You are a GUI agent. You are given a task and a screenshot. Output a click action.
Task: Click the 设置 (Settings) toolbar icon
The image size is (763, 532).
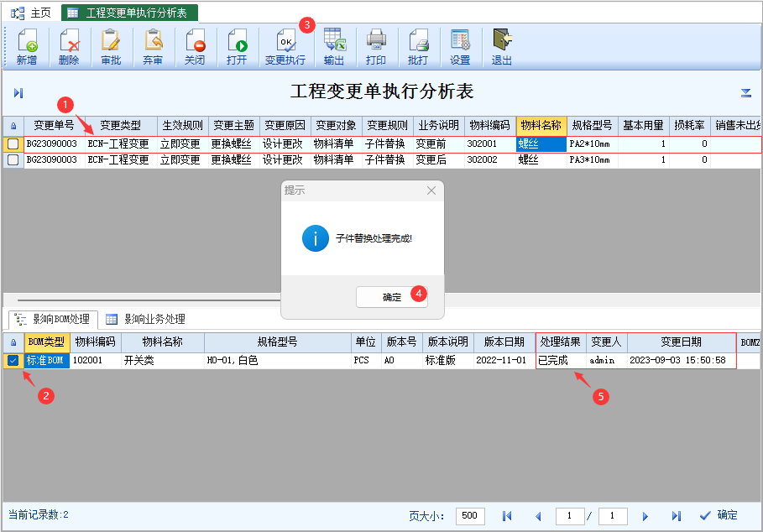[460, 47]
